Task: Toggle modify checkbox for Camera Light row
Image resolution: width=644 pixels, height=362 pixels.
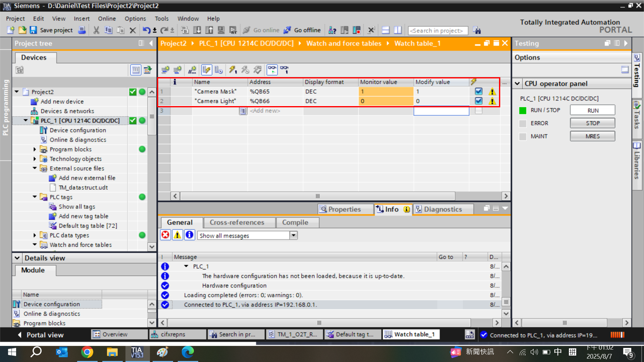Action: pos(478,101)
